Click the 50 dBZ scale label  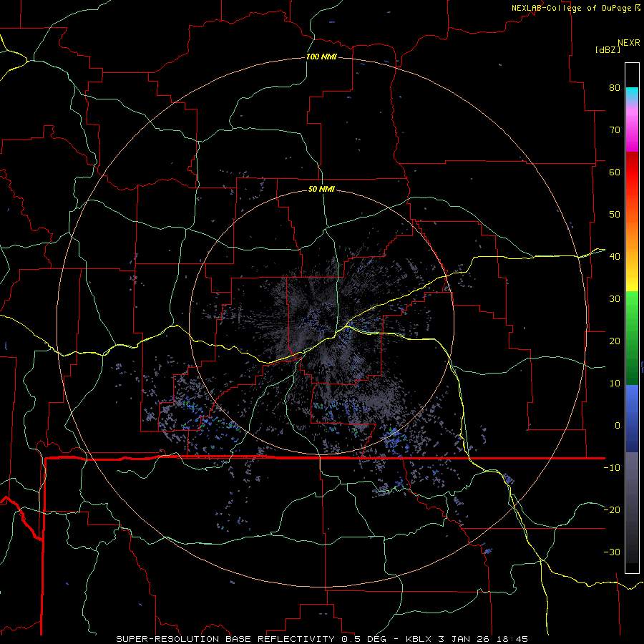(x=615, y=215)
